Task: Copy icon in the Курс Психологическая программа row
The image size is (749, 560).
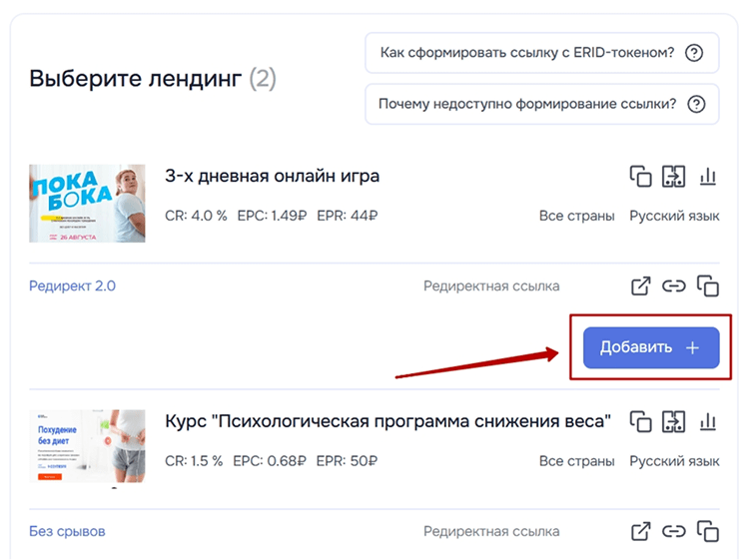Action: 640,421
